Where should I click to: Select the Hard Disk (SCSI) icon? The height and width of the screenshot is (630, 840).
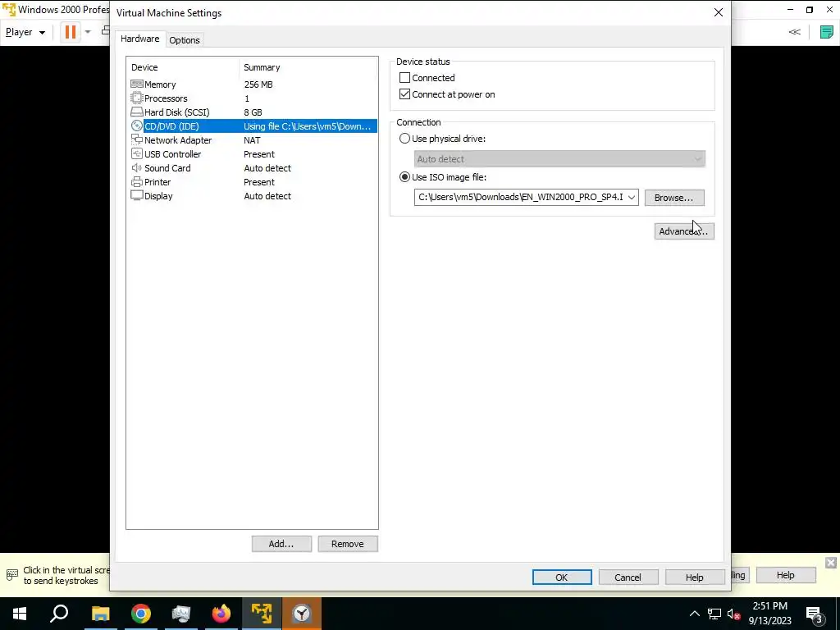(137, 112)
